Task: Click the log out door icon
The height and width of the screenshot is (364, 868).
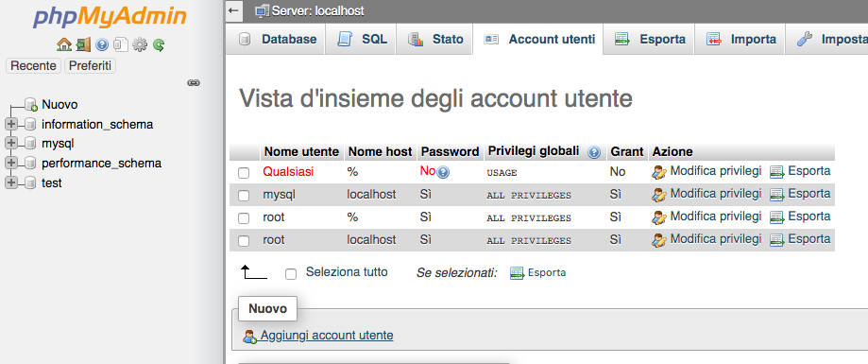Action: tap(83, 44)
